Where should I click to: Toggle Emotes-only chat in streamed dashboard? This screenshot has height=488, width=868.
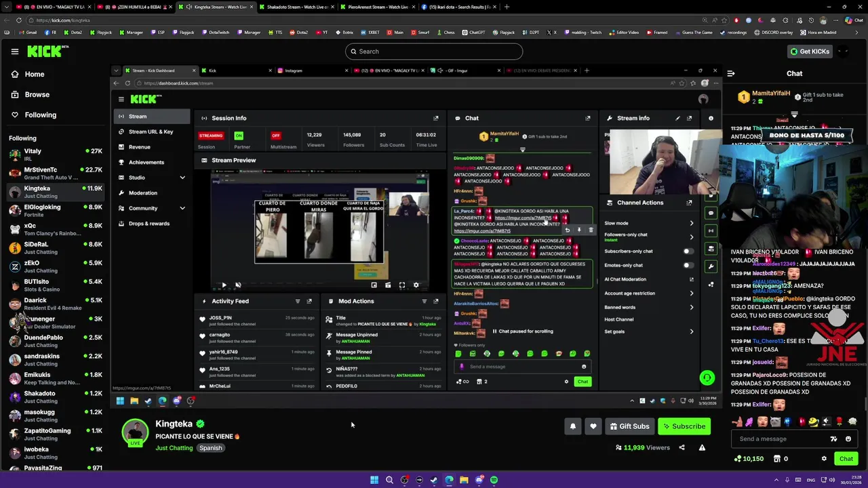(x=688, y=265)
